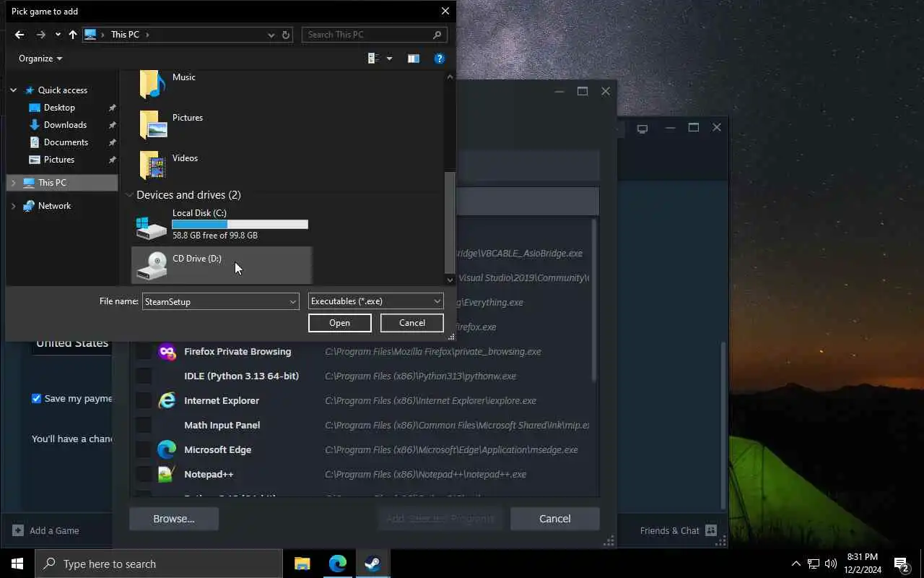
Task: Uncheck Save my payment checkbox
Action: pos(37,399)
